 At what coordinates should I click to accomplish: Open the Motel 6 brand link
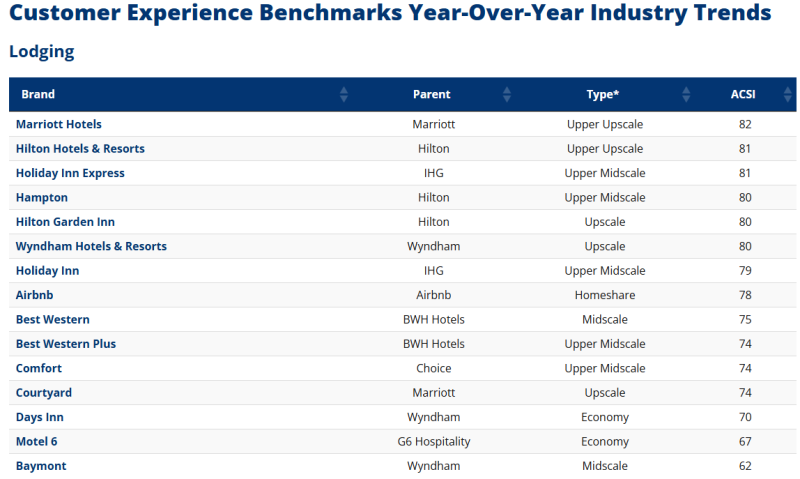[36, 442]
